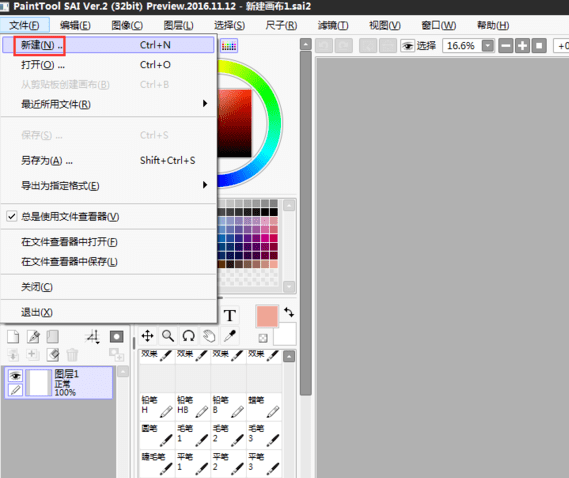This screenshot has width=569, height=478.
Task: Select the Hand pan tool
Action: pyautogui.click(x=209, y=336)
